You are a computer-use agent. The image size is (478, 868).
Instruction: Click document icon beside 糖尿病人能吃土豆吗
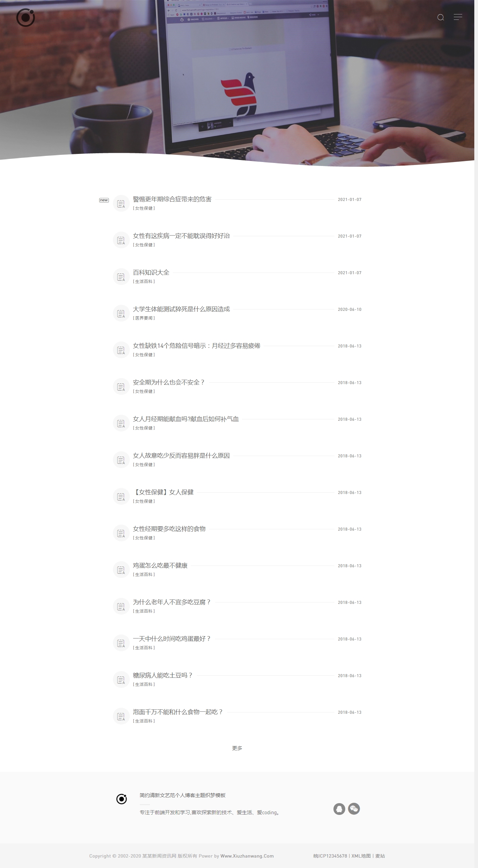pos(121,679)
